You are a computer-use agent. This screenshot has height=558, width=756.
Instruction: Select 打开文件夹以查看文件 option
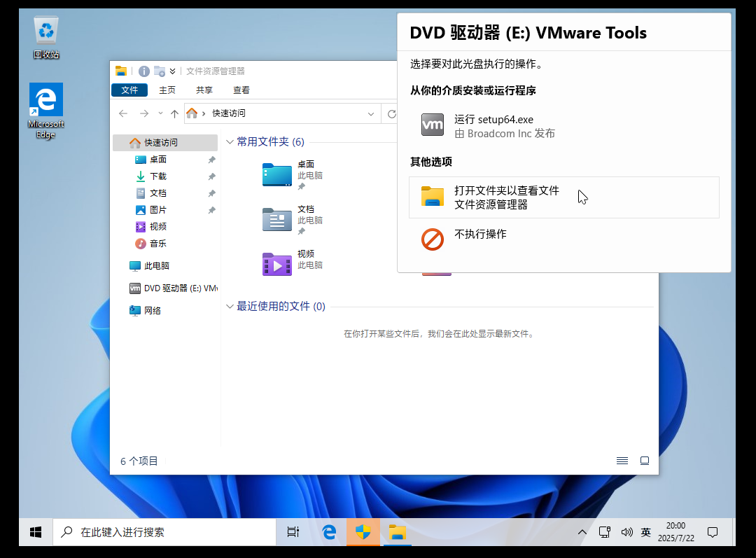coord(506,197)
